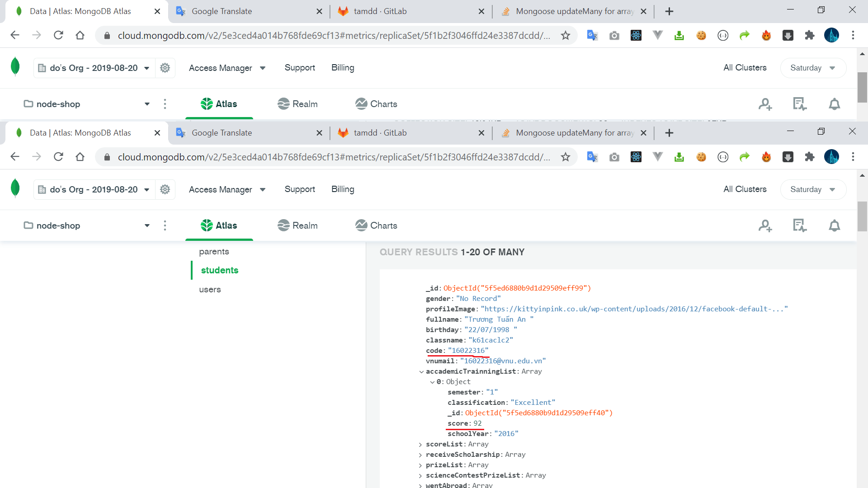
Task: Expand the prizeList array
Action: [421, 465]
